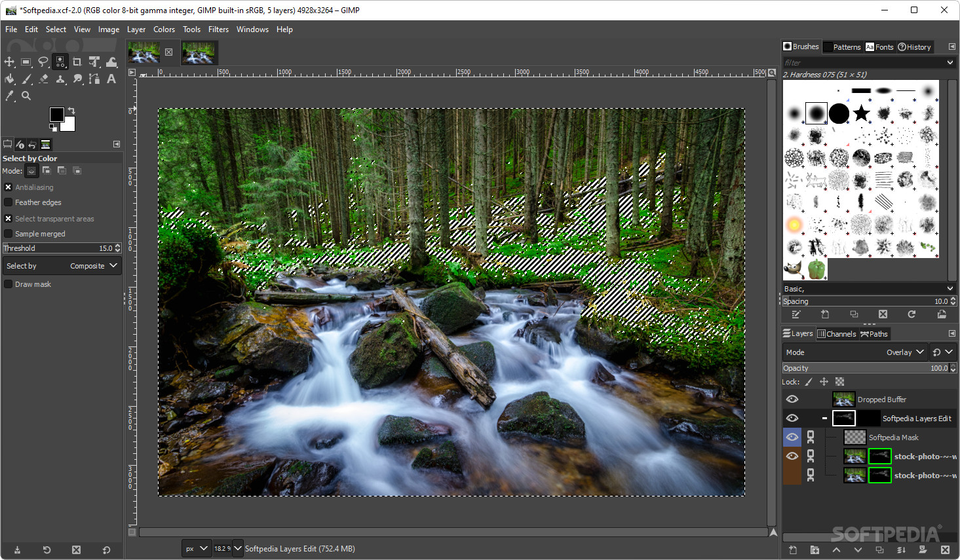The height and width of the screenshot is (560, 960).
Task: Reset colors to default black and white
Action: (x=53, y=128)
